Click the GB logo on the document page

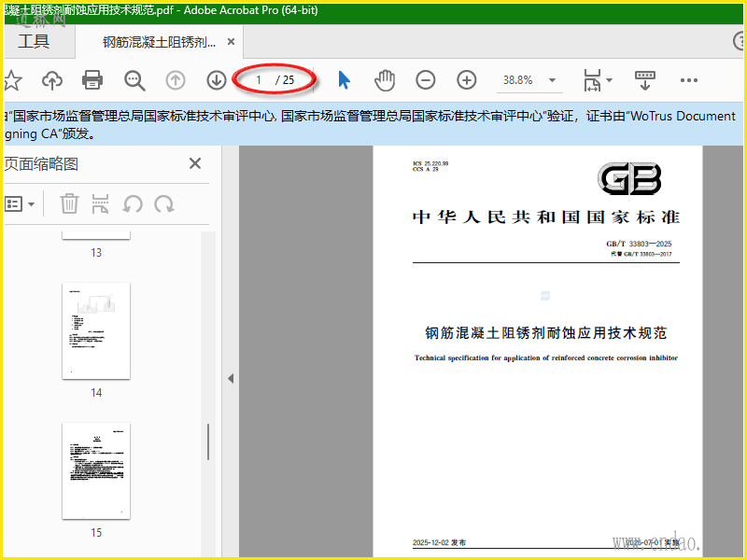pos(629,178)
